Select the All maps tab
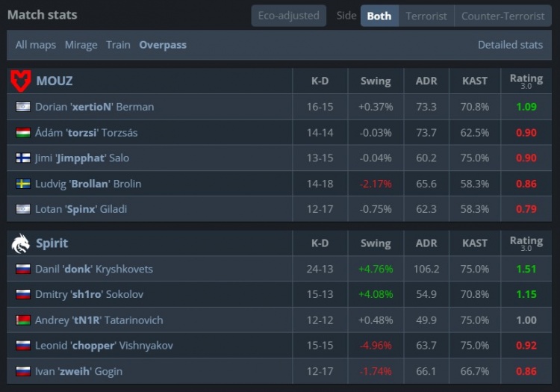Viewport: 560px width, 392px height. click(x=36, y=45)
